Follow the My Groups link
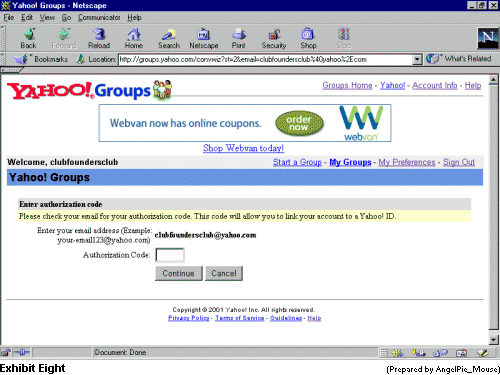This screenshot has width=500, height=375. (x=350, y=162)
